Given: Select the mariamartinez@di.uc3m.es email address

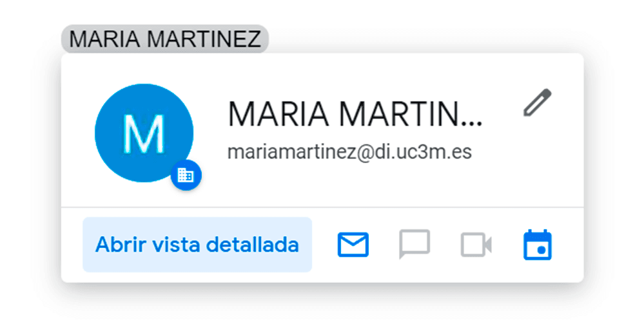Looking at the screenshot, I should (349, 152).
